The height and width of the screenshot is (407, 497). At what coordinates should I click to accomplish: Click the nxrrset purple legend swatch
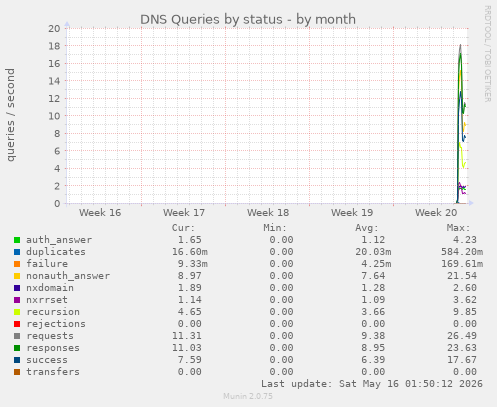[17, 300]
